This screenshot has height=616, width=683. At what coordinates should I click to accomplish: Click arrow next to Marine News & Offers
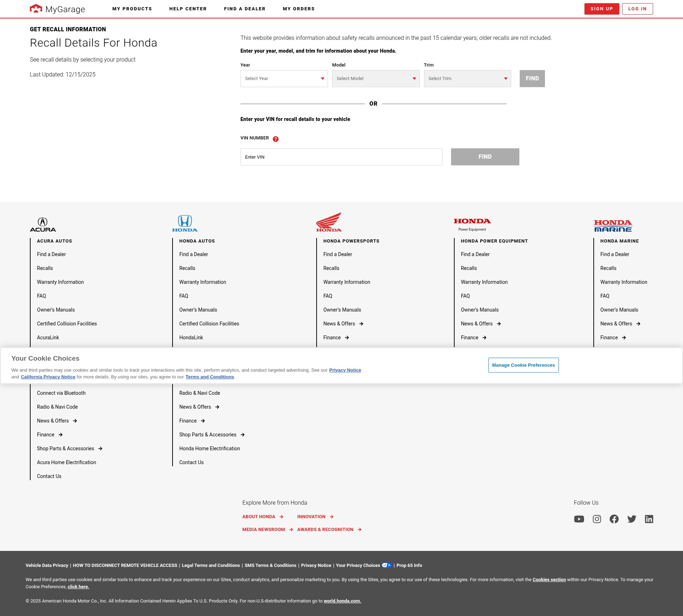(639, 324)
